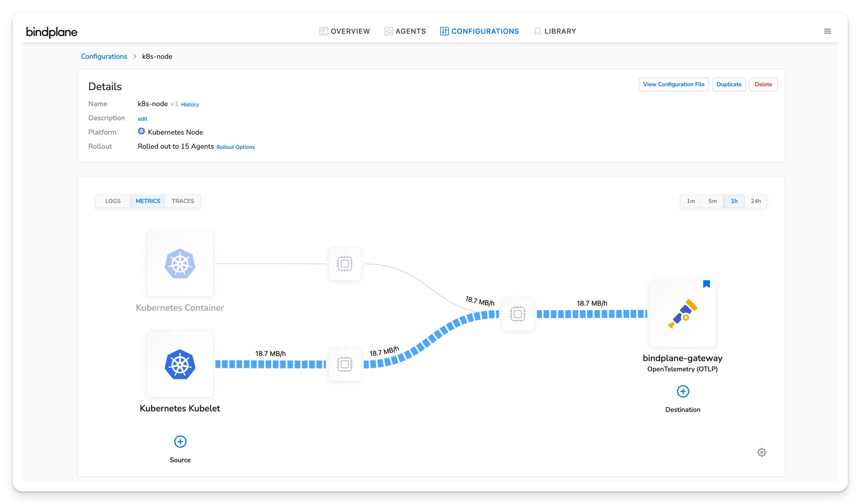
Task: Set time period to 1m
Action: pos(691,201)
